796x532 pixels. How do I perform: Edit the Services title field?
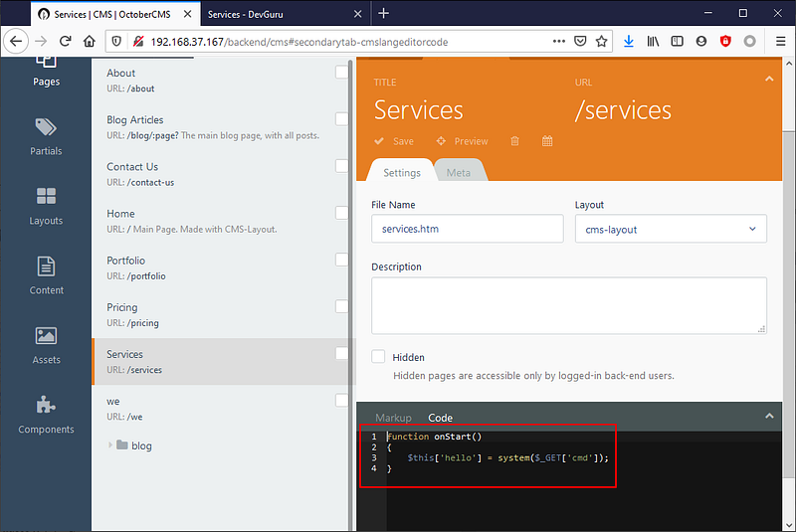[418, 109]
